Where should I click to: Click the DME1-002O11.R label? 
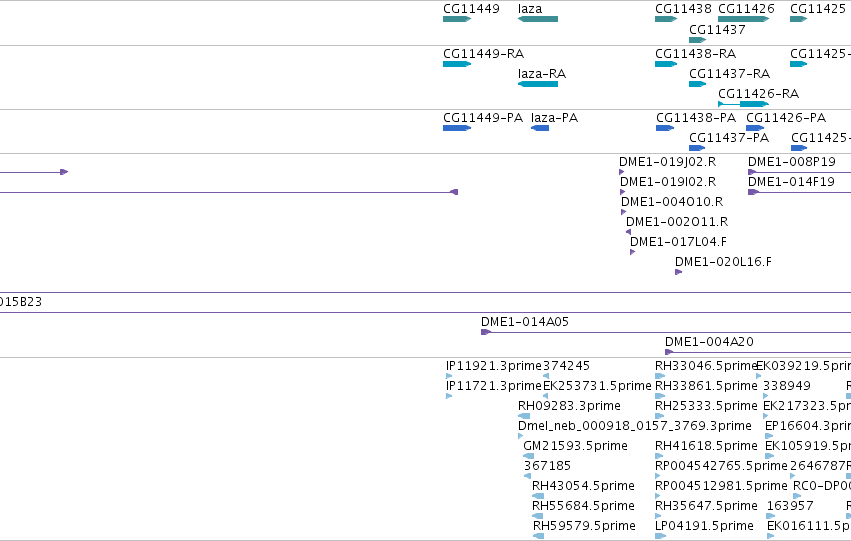677,222
